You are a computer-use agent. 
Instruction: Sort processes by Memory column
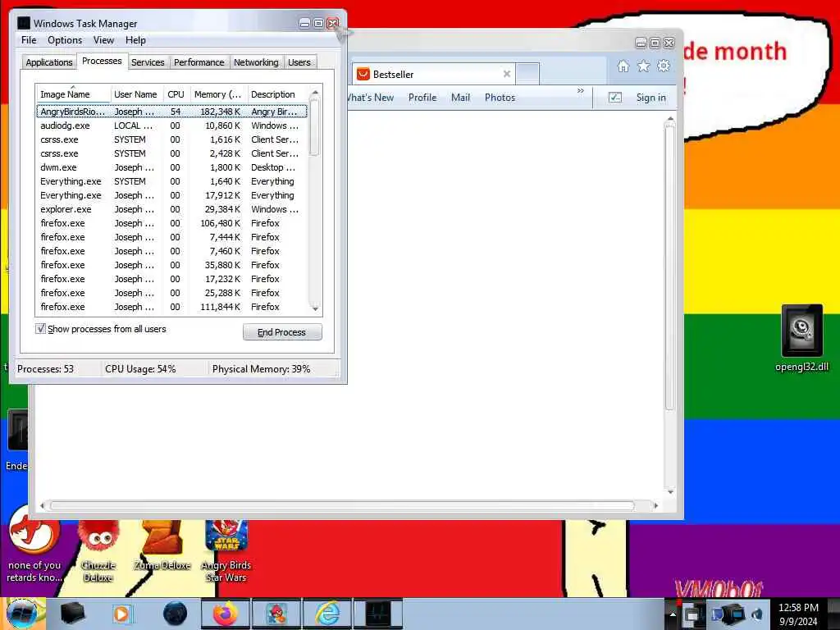tap(217, 94)
